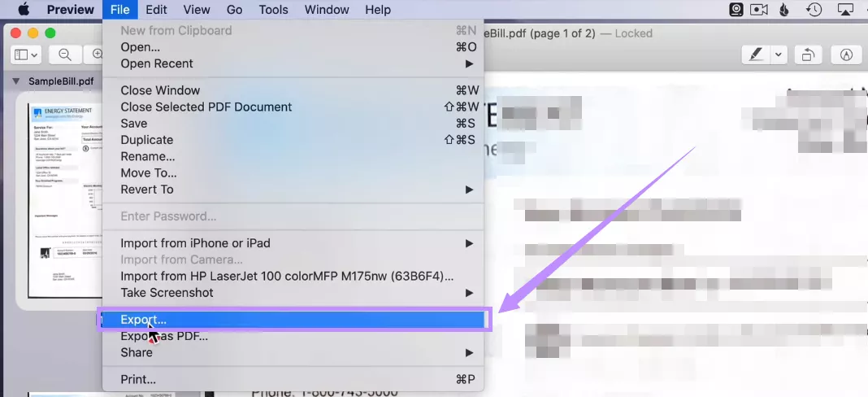
Task: Open the Time Machine menu bar icon
Action: tap(814, 10)
